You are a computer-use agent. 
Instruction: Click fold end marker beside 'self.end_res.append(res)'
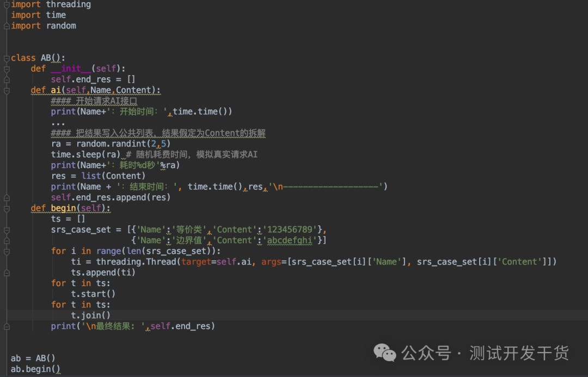pos(7,198)
